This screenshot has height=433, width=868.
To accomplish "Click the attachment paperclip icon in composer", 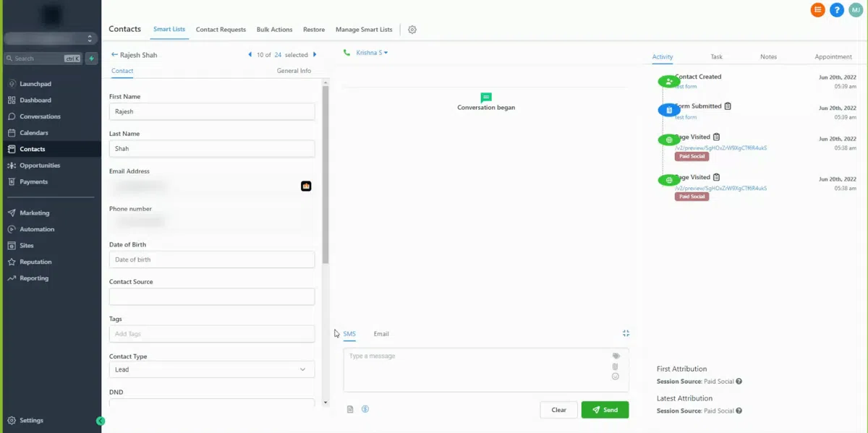I will pos(616,366).
